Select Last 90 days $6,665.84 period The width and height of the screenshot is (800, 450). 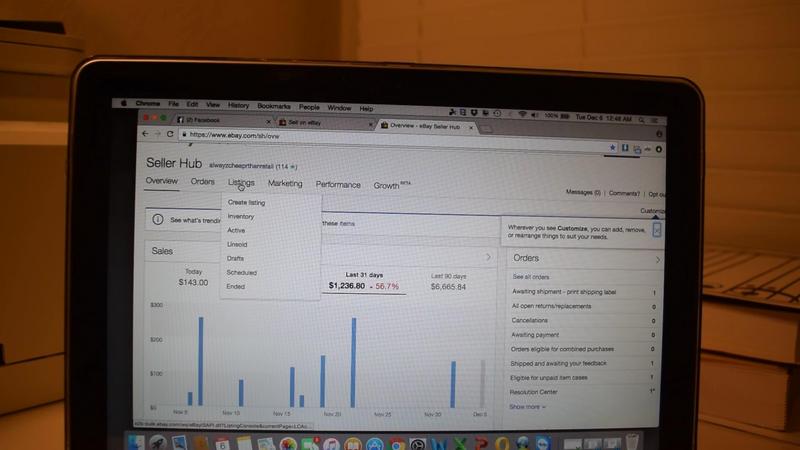click(x=448, y=282)
